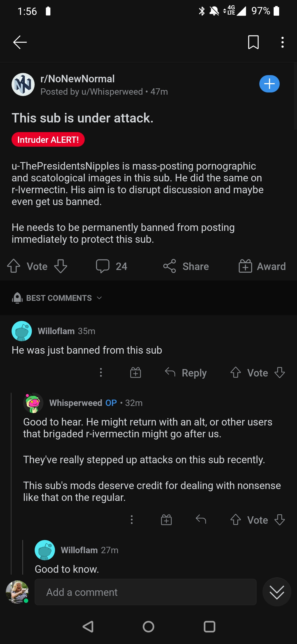Downvote Whisperweed's OP reply comment

tap(280, 520)
